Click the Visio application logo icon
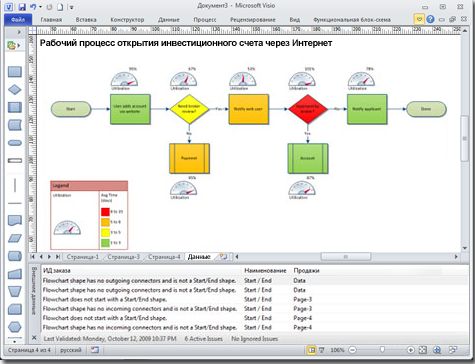Image resolution: width=475 pixels, height=364 pixels. click(9, 7)
